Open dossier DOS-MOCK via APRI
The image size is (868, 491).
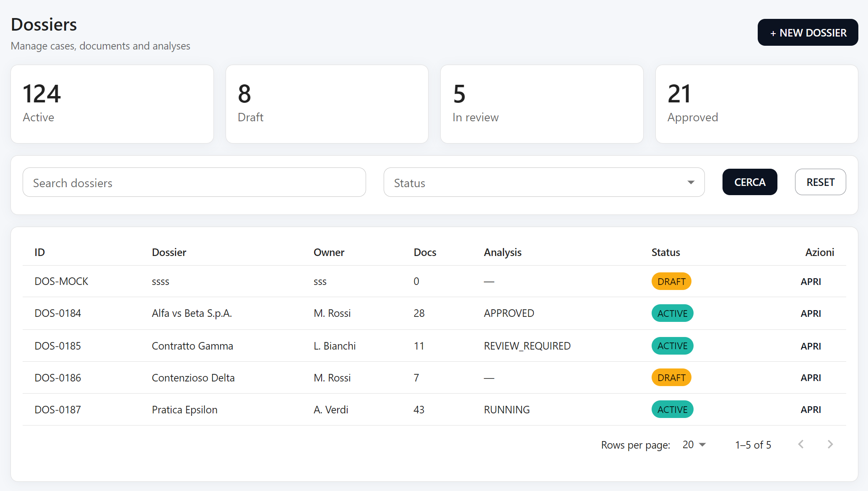click(811, 282)
